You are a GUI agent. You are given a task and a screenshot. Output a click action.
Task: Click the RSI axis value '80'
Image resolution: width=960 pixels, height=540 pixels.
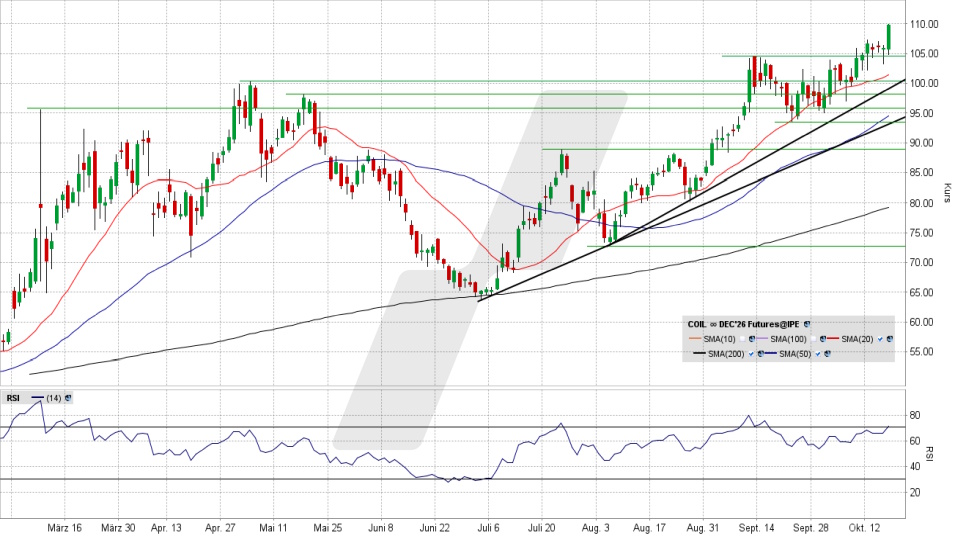coord(915,416)
